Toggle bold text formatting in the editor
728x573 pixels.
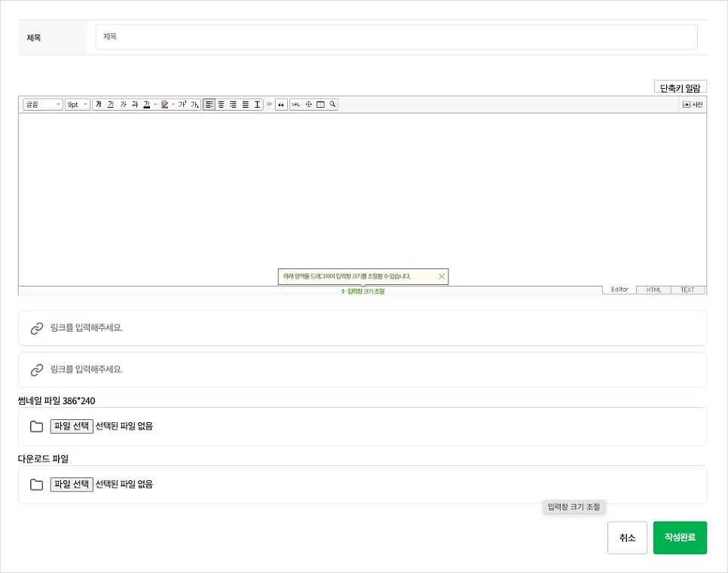click(x=99, y=105)
